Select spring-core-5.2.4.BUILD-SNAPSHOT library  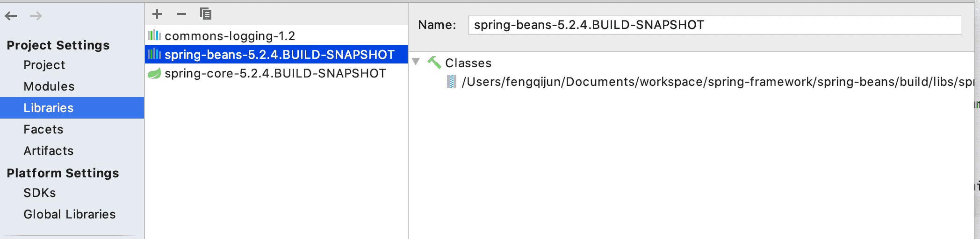click(x=275, y=73)
